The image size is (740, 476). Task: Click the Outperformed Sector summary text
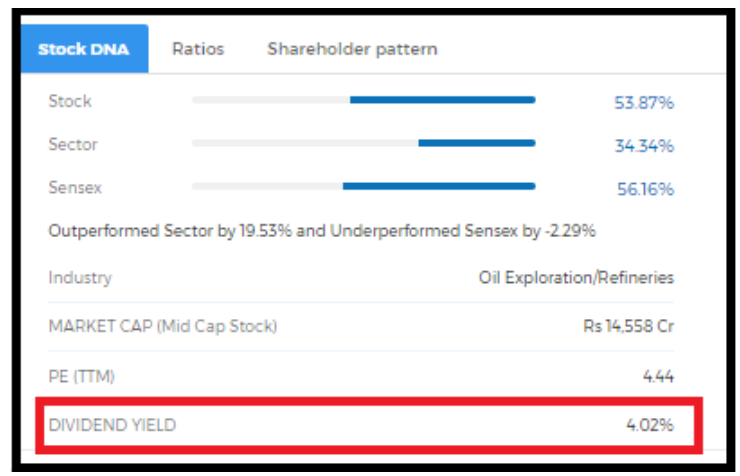(x=322, y=231)
